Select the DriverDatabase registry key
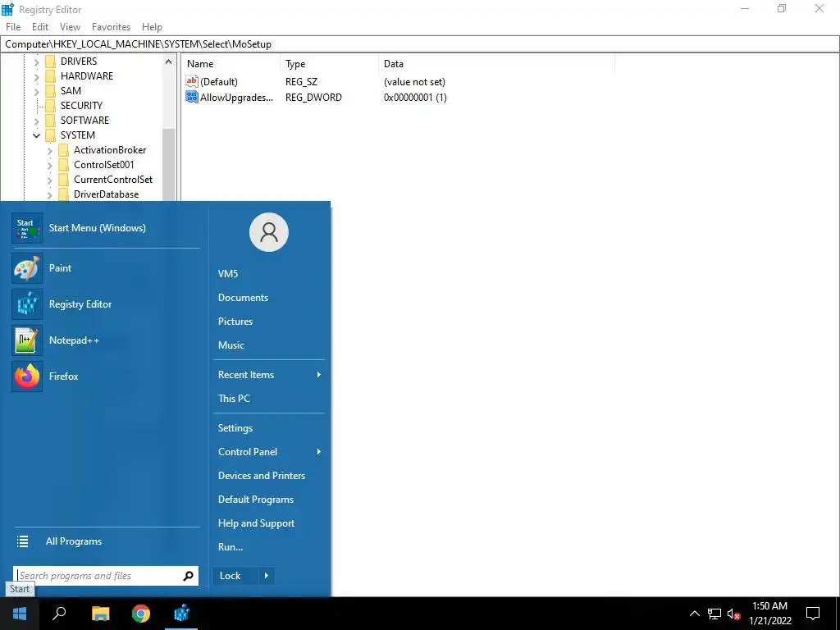This screenshot has height=630, width=840. coord(106,194)
